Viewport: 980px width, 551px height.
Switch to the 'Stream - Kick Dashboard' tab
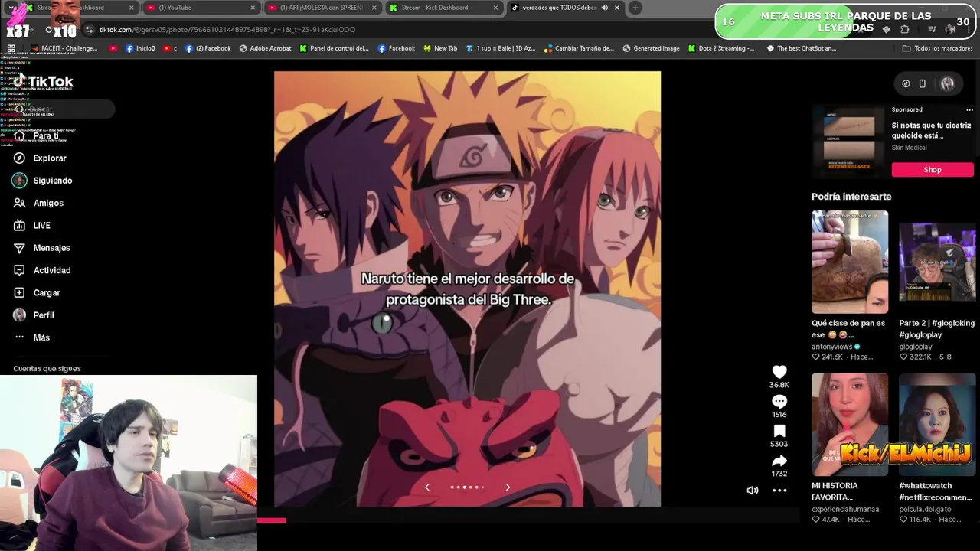[x=443, y=8]
